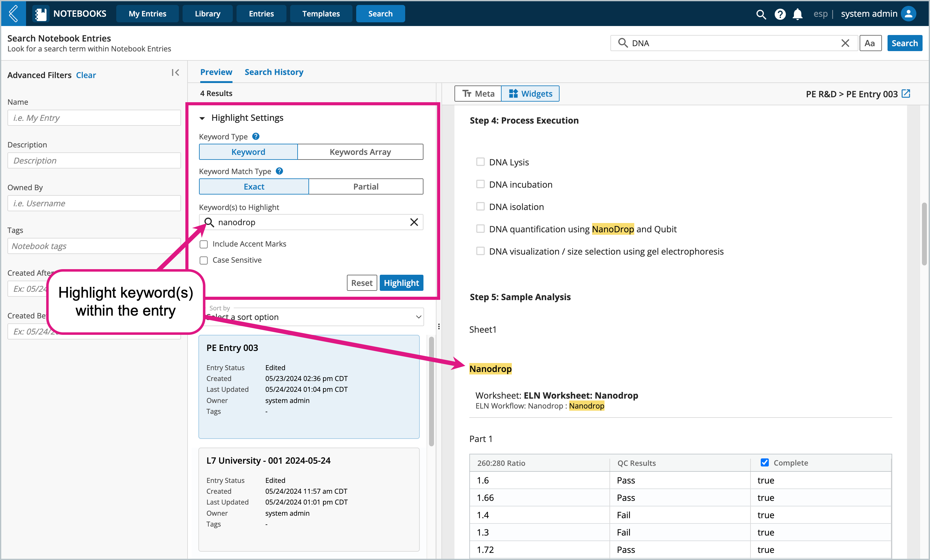Focus the Description filter field

[94, 160]
